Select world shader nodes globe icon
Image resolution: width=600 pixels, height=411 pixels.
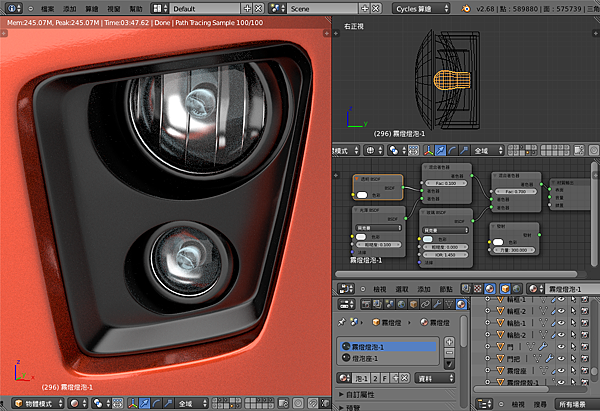tap(516, 289)
